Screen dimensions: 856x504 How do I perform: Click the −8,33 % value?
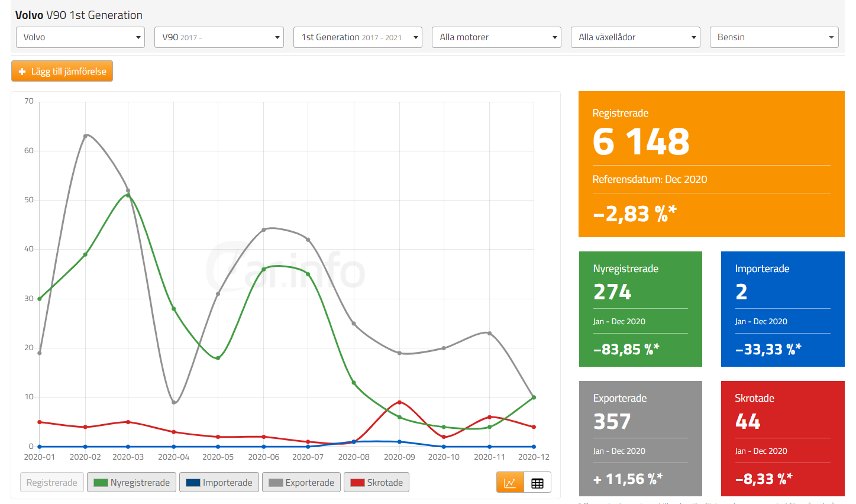[x=764, y=479]
